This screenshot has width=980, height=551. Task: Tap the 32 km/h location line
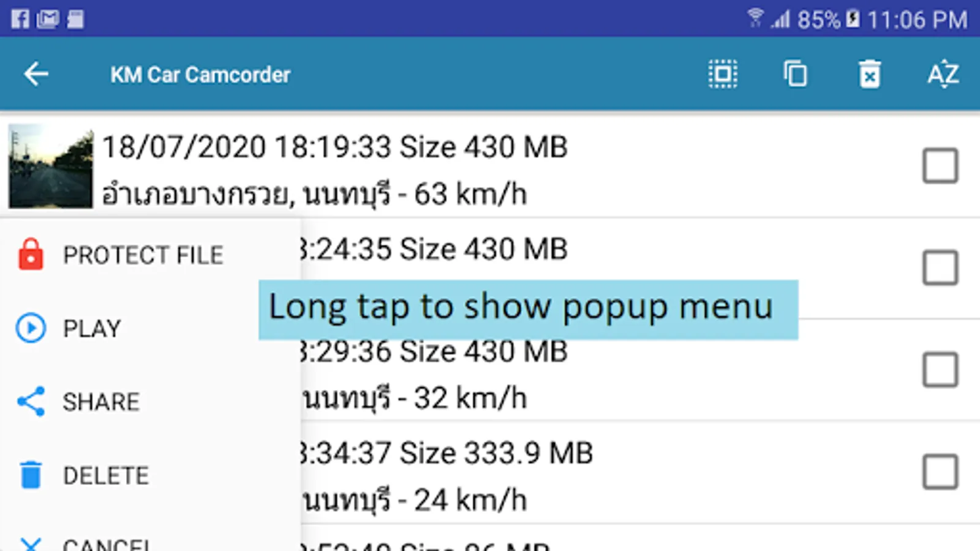tap(415, 399)
